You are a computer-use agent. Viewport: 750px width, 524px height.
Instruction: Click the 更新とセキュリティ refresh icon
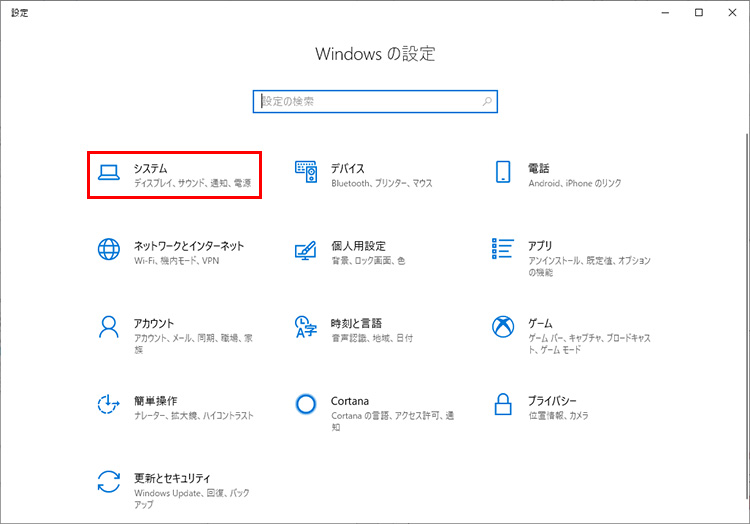[109, 481]
